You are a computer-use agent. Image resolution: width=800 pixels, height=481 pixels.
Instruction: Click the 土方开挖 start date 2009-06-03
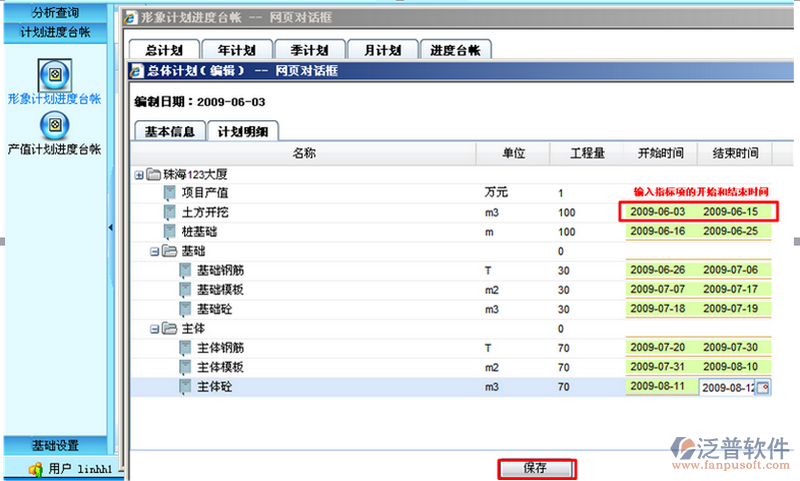pyautogui.click(x=658, y=212)
